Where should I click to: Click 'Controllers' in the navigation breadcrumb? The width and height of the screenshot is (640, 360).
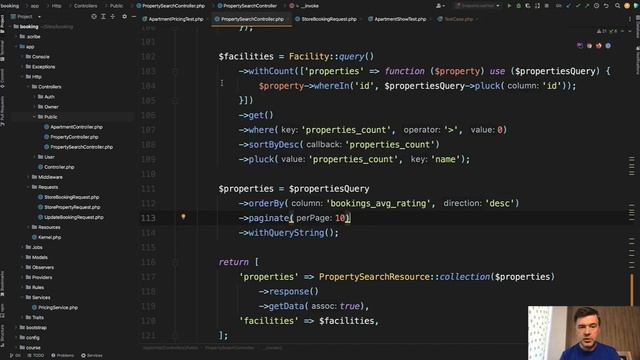click(86, 6)
